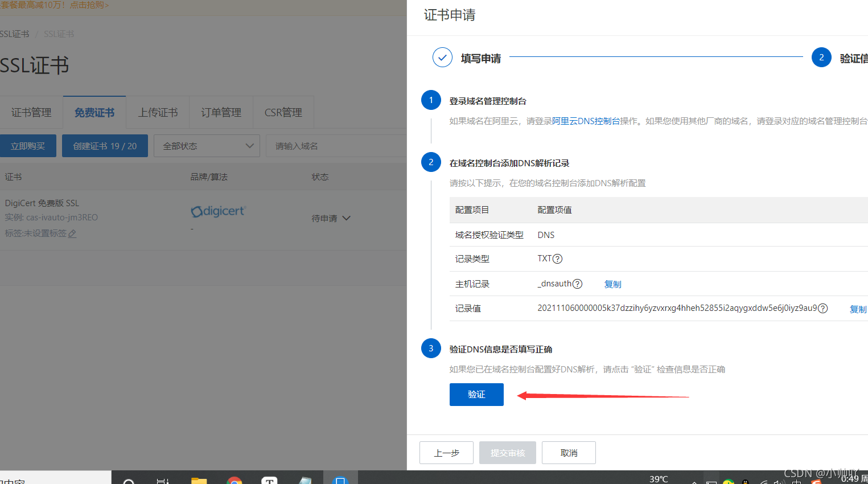Copy the 主机记录 value with 复制

[x=612, y=284]
